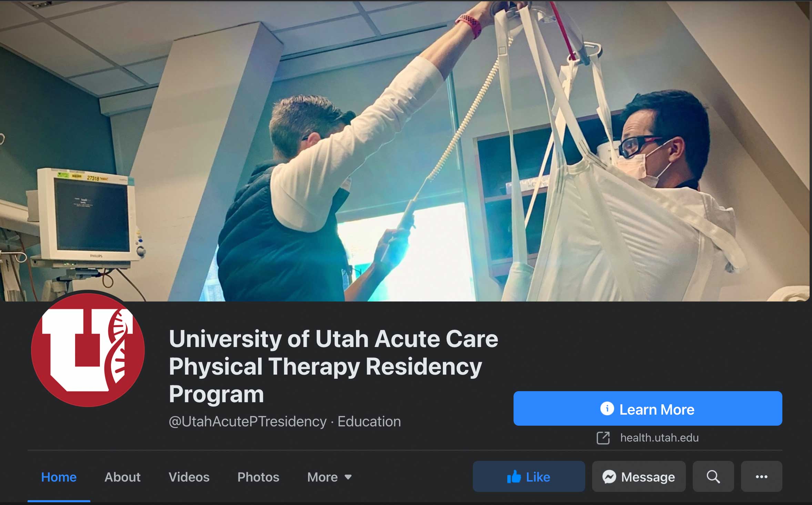Switch to the Home tab
Screen dimensions: 812x505
tap(59, 477)
